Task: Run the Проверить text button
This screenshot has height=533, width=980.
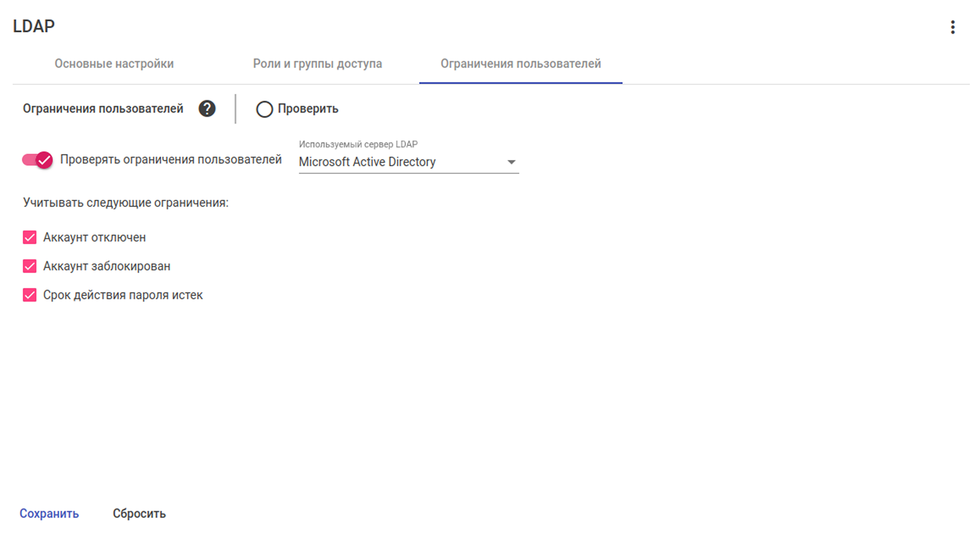Action: click(x=308, y=109)
